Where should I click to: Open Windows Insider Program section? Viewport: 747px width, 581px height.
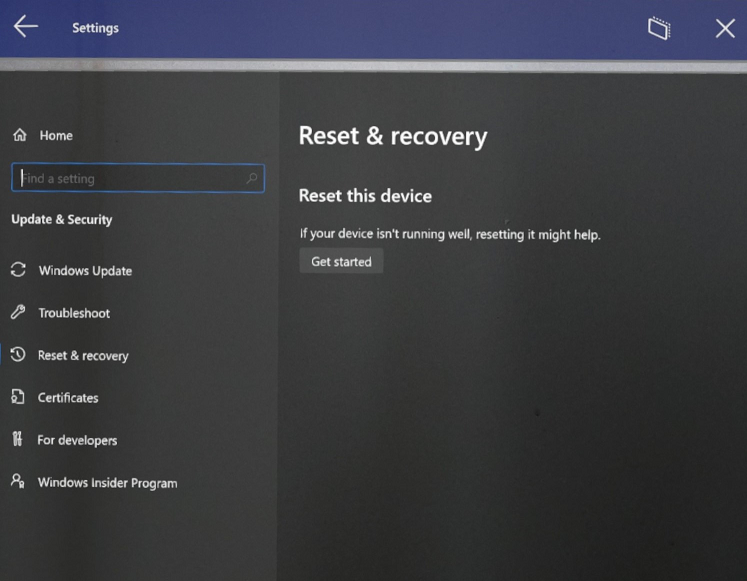[108, 483]
